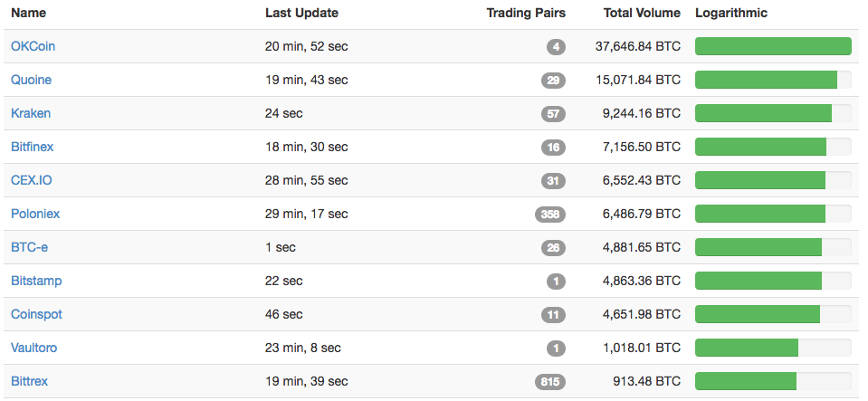Click the 358 trading pairs badge
The width and height of the screenshot is (868, 401).
550,215
